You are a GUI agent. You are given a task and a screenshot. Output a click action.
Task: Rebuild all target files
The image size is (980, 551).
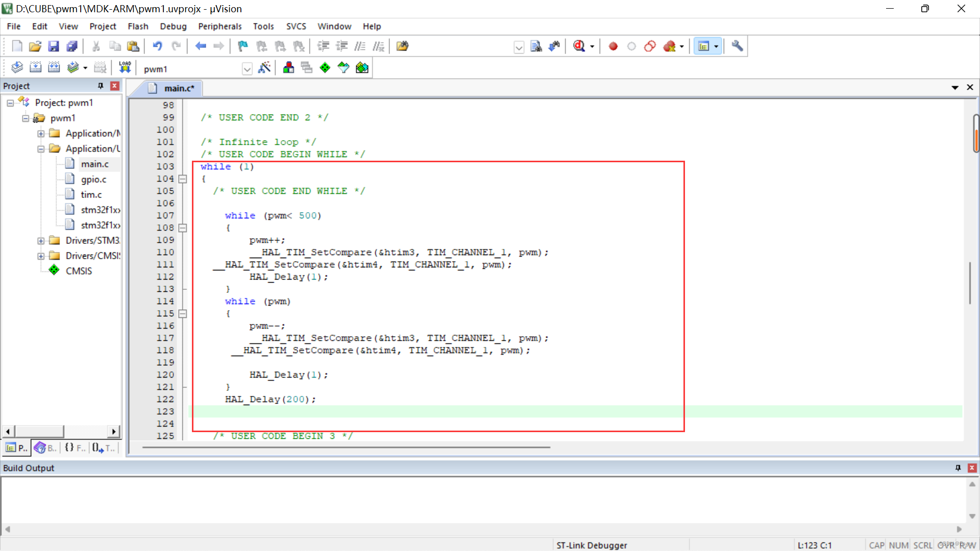coord(54,68)
